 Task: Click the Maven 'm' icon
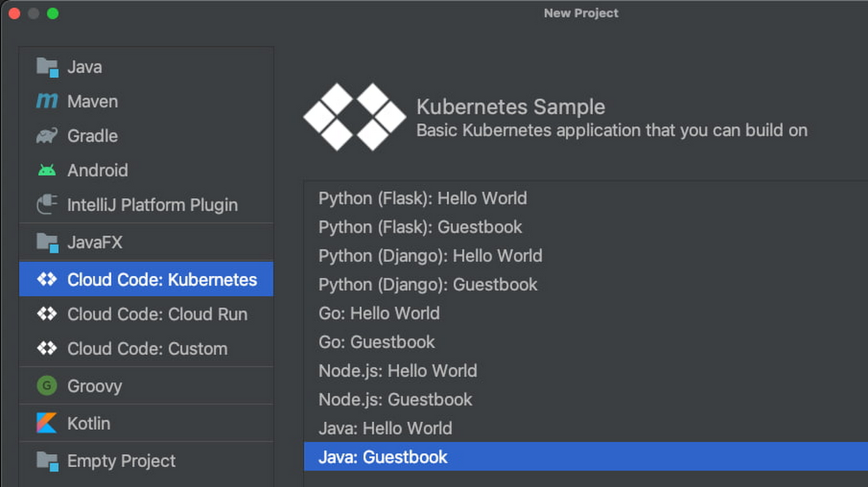47,101
